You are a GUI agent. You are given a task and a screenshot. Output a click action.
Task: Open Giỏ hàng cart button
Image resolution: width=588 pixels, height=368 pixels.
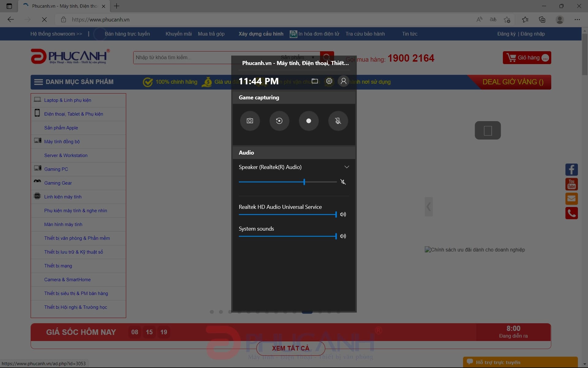[x=527, y=58]
